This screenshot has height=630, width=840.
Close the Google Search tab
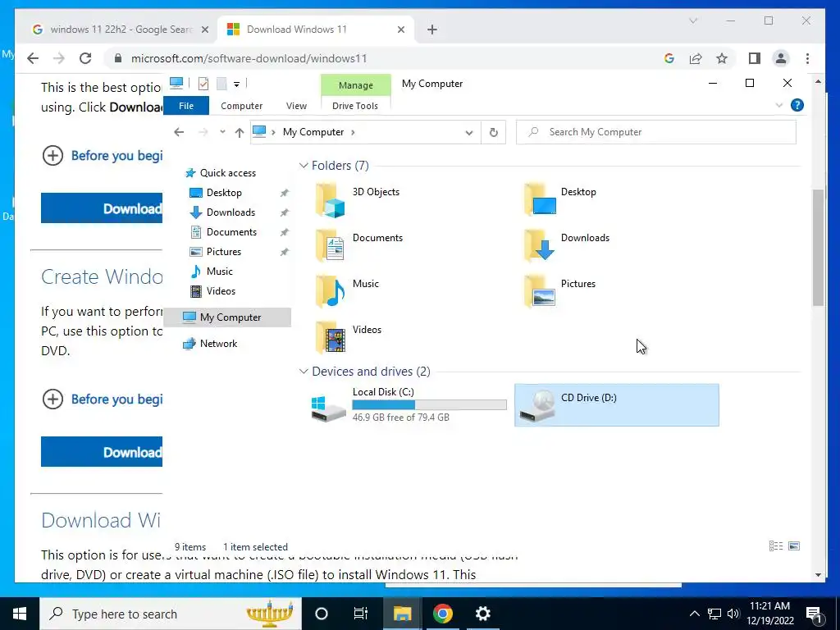204,30
